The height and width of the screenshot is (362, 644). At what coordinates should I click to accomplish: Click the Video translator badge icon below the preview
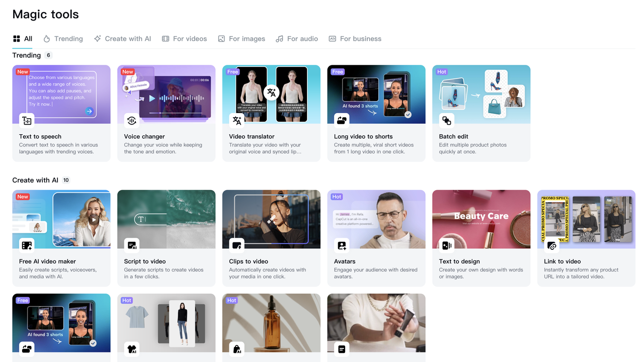237,121
